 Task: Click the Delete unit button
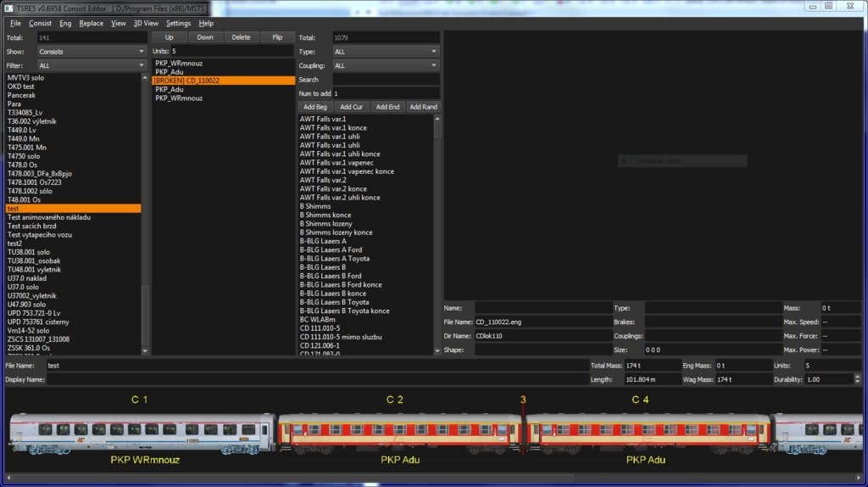pyautogui.click(x=241, y=37)
